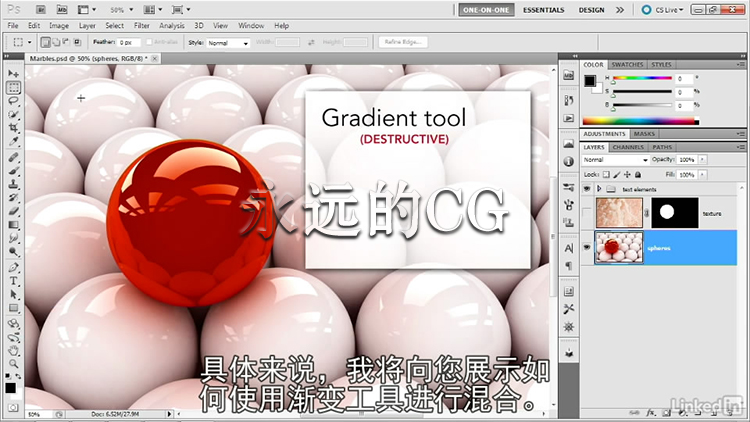Screen dimensions: 750x422
Task: Open the Character panel icon
Action: click(569, 248)
